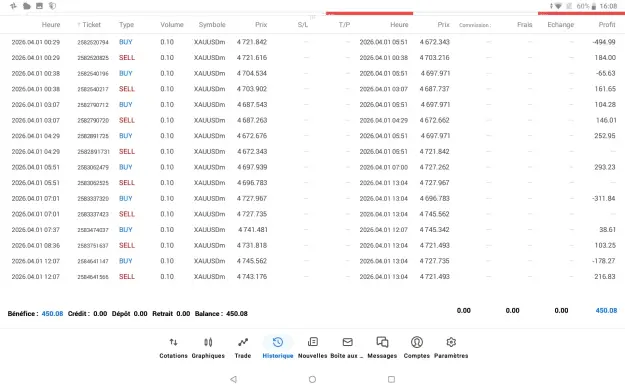
Task: Select ticket 2582891731
Action: pyautogui.click(x=93, y=152)
